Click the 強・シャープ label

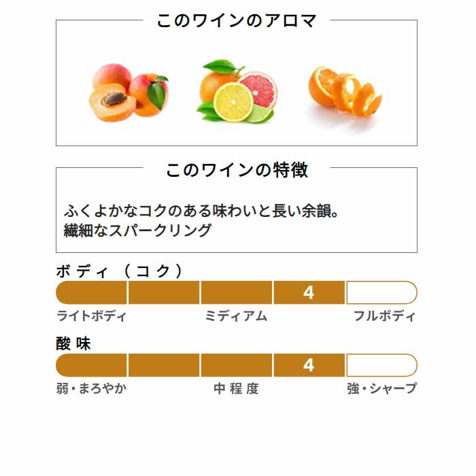[x=382, y=388]
